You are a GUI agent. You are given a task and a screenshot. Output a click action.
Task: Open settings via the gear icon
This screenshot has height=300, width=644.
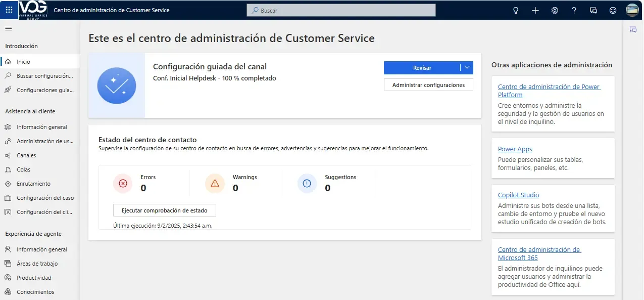pyautogui.click(x=555, y=10)
